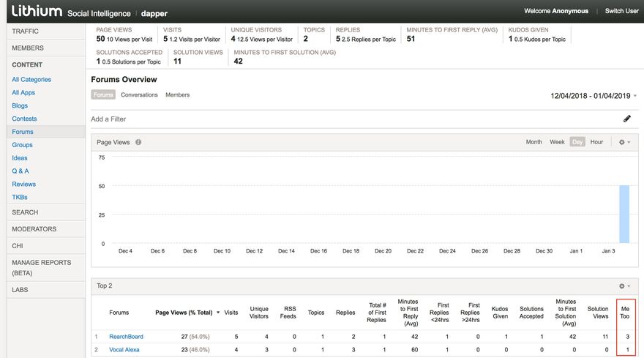This screenshot has height=358, width=644.
Task: Sort table by RSS Feeds column
Action: tap(288, 313)
